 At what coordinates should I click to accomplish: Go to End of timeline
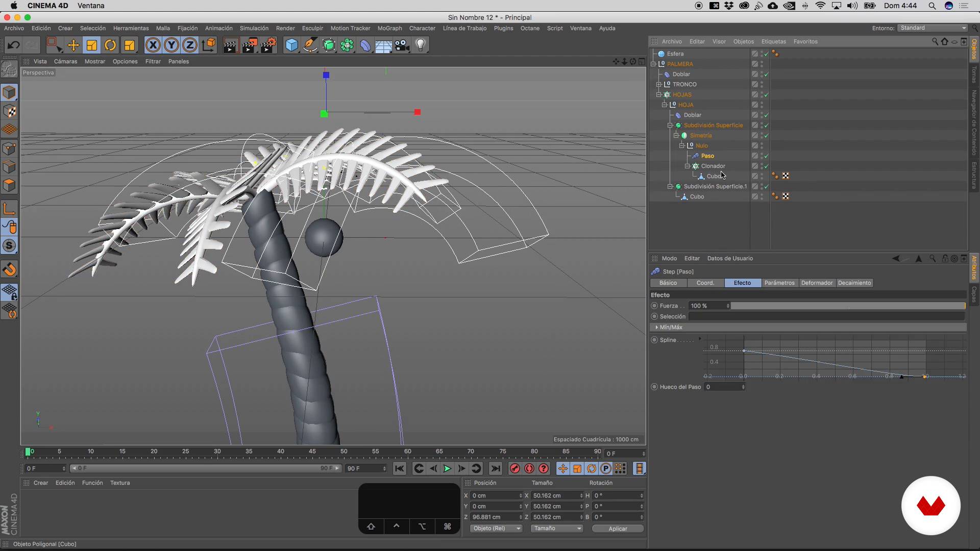coord(495,468)
